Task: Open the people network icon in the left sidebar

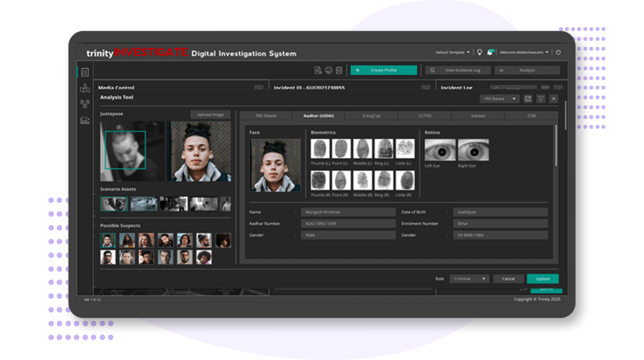Action: tap(85, 104)
